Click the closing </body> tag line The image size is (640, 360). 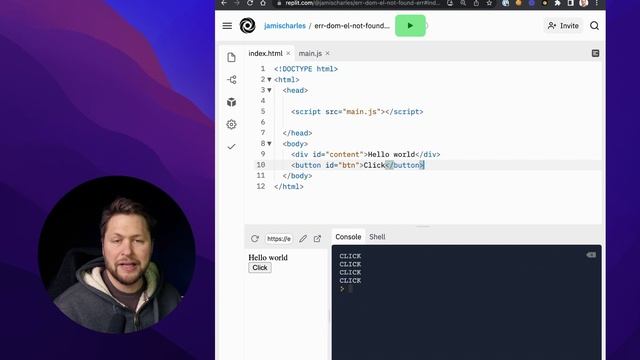(297, 176)
